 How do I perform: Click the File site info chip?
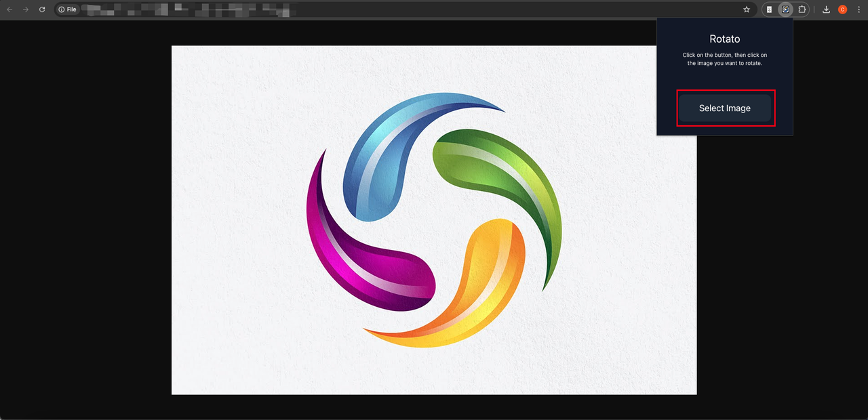click(67, 9)
